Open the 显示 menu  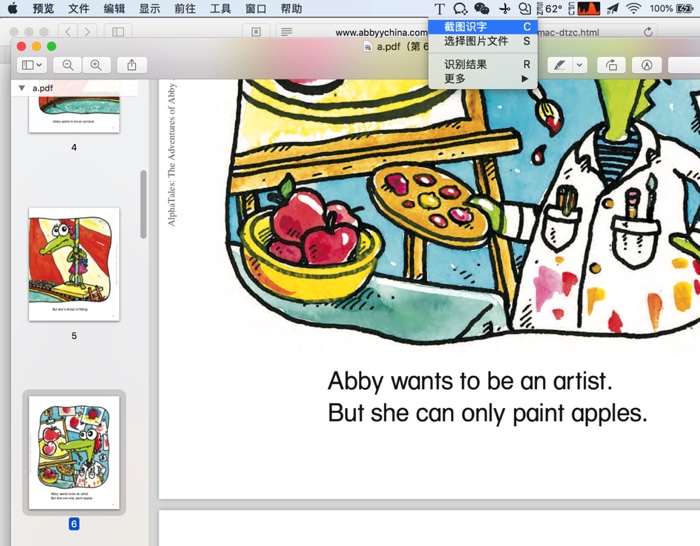[x=150, y=8]
